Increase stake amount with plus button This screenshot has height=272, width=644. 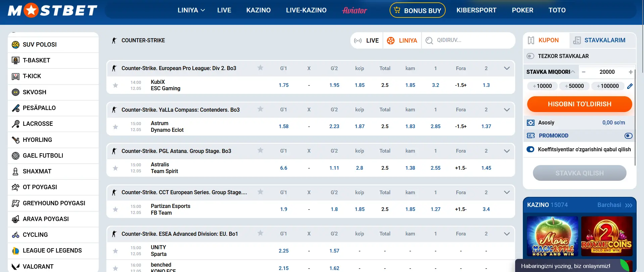click(x=631, y=72)
